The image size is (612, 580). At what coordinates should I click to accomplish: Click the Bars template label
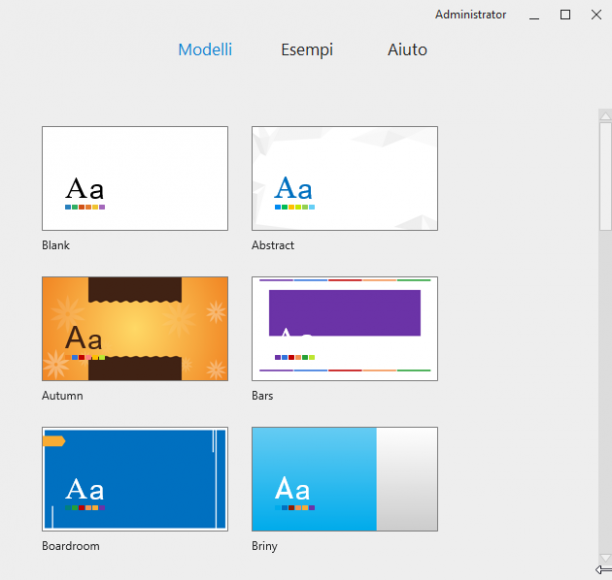262,396
